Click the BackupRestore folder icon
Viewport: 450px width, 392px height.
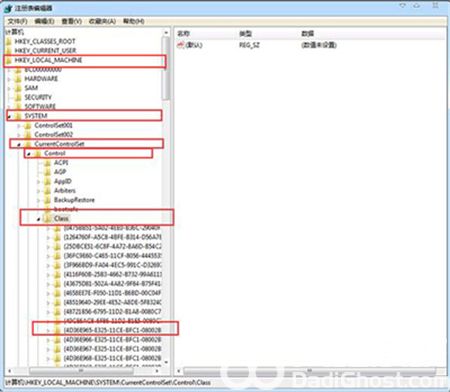pyautogui.click(x=48, y=200)
